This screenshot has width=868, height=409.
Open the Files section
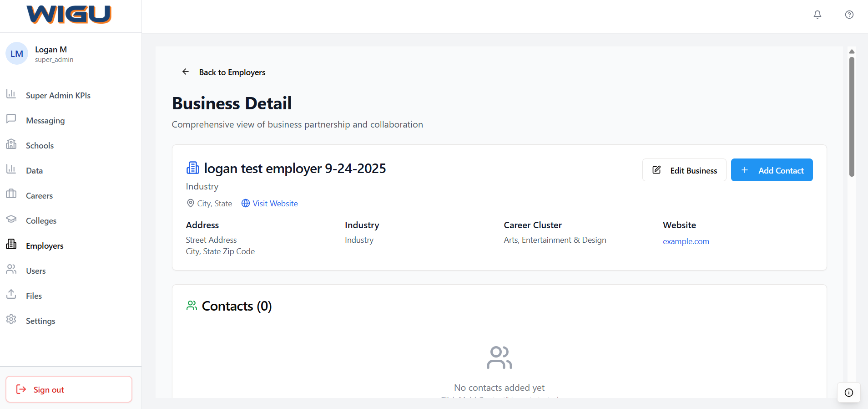pyautogui.click(x=34, y=296)
